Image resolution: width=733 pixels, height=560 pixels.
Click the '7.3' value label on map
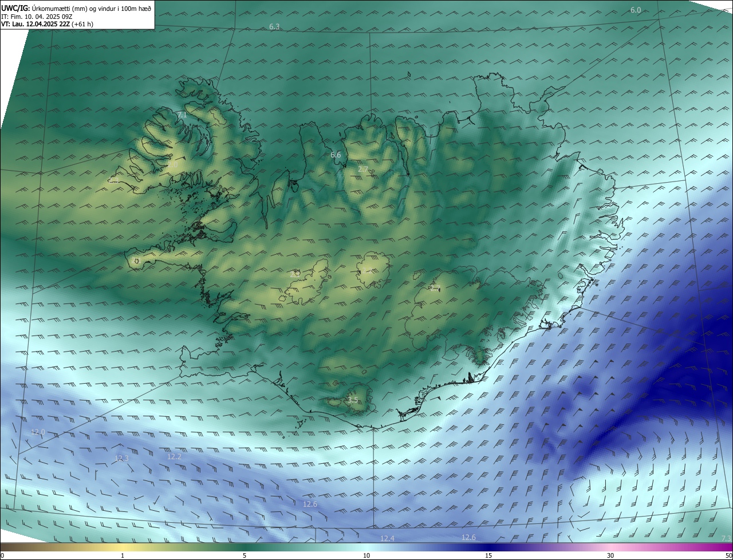click(x=726, y=538)
